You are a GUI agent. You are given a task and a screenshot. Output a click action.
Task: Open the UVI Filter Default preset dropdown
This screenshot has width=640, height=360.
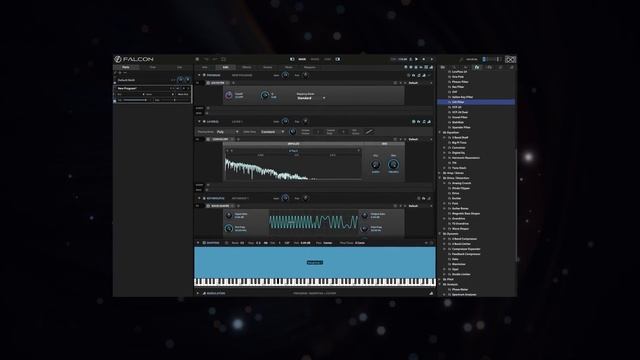pos(420,83)
